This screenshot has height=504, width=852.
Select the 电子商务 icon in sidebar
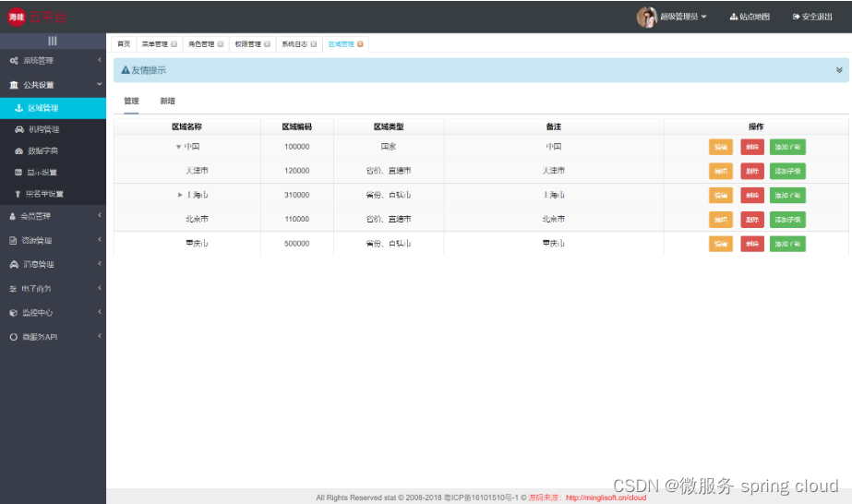(x=13, y=289)
